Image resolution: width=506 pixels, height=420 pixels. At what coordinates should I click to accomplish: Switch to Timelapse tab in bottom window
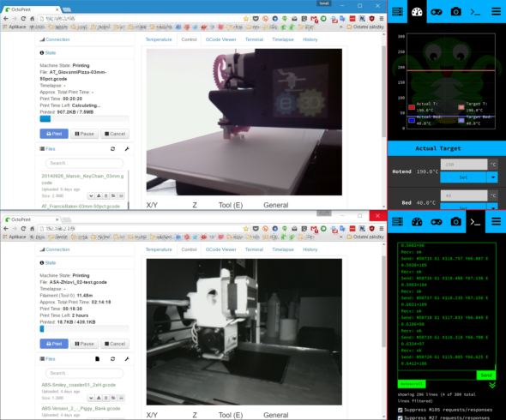click(283, 249)
